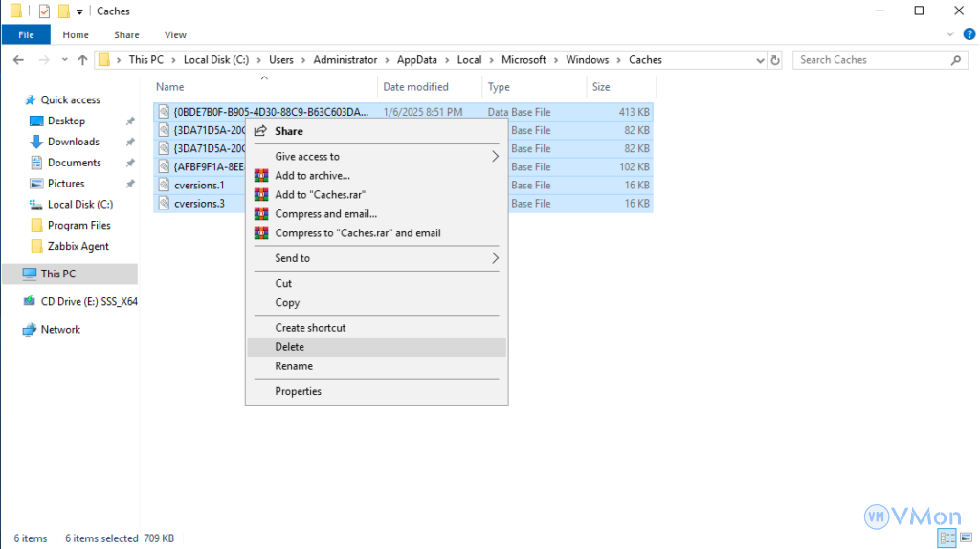Open the Recent locations dropdown arrow
The width and height of the screenshot is (980, 549).
click(65, 60)
